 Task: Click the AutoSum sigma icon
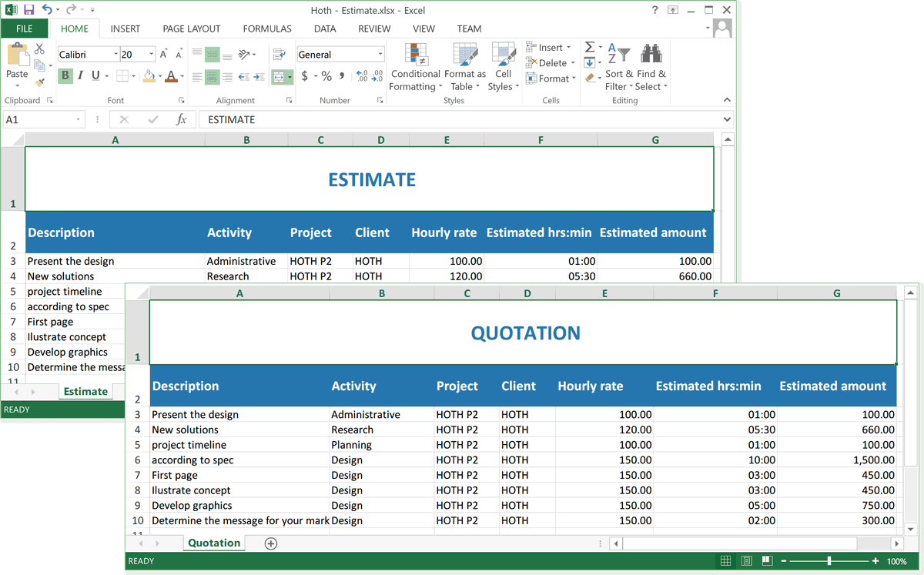pyautogui.click(x=590, y=48)
